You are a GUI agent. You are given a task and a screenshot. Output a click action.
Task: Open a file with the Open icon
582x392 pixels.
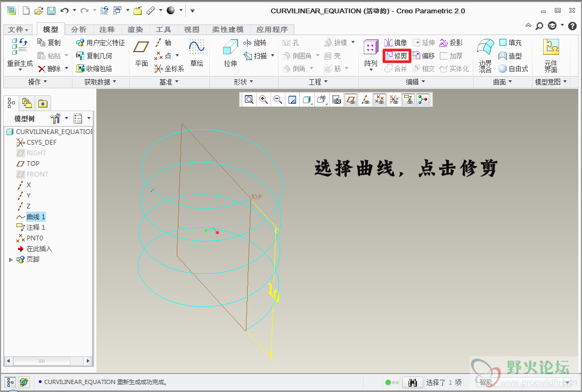pos(38,11)
